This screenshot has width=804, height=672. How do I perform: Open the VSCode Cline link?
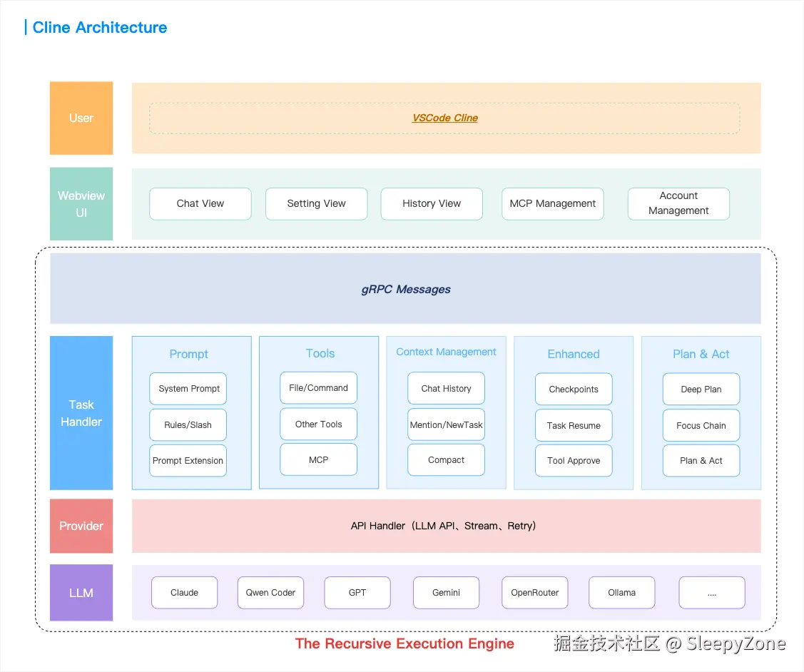[444, 118]
